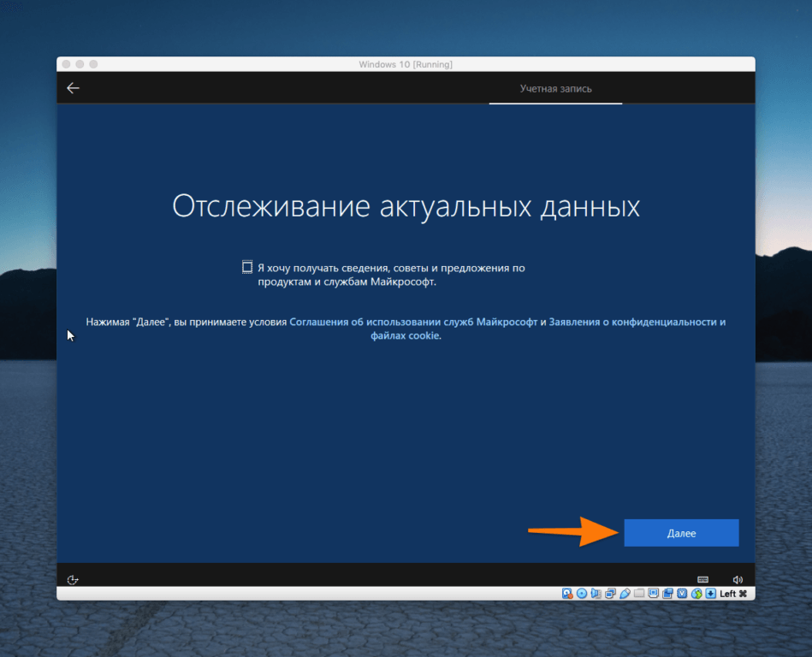The height and width of the screenshot is (657, 812).
Task: Click the VirtualBox display settings icon
Action: click(654, 594)
